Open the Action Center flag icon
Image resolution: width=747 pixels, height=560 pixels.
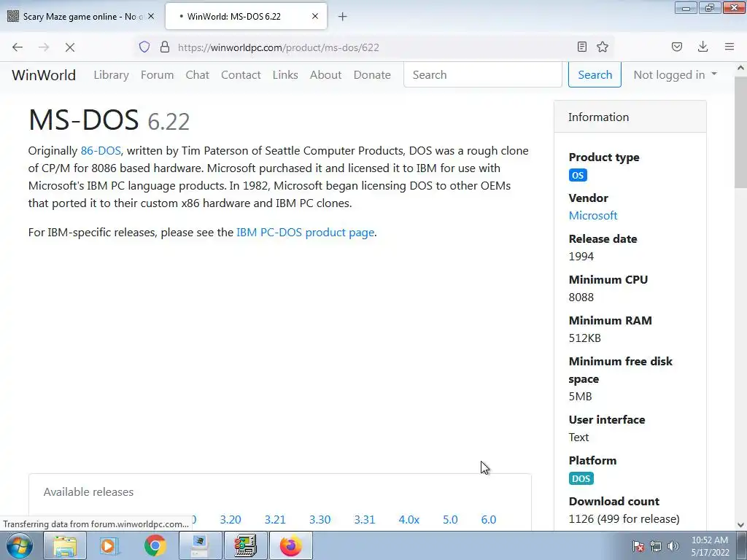pos(638,546)
